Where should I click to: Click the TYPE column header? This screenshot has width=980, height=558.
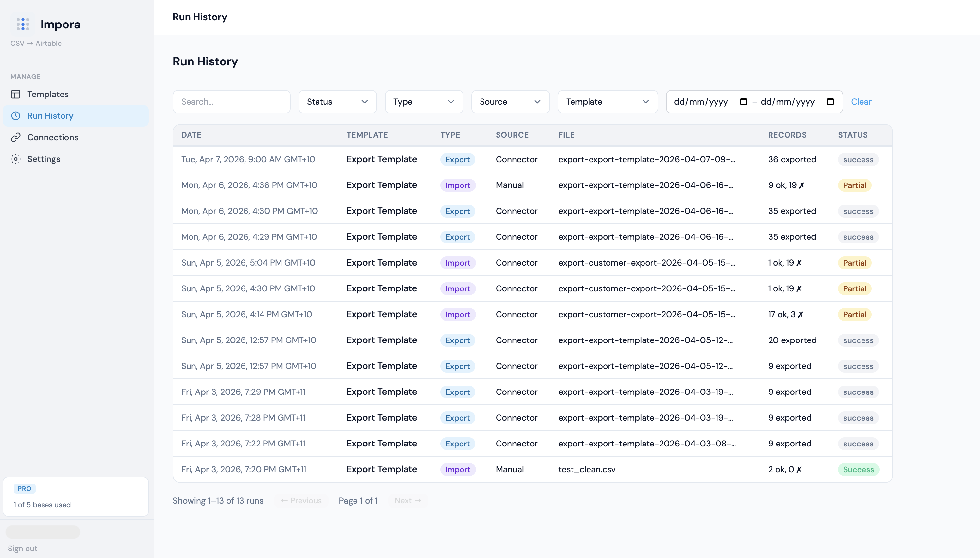(x=450, y=135)
